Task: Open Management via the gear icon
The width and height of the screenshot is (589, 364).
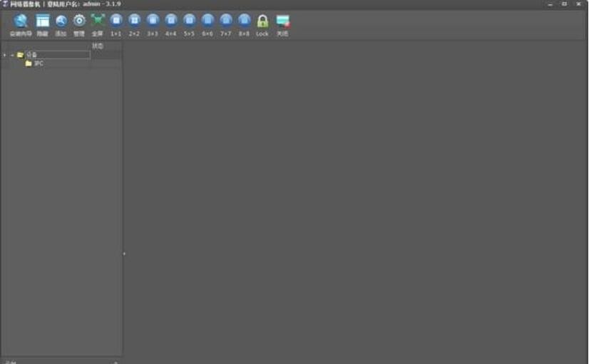Action: pyautogui.click(x=79, y=21)
